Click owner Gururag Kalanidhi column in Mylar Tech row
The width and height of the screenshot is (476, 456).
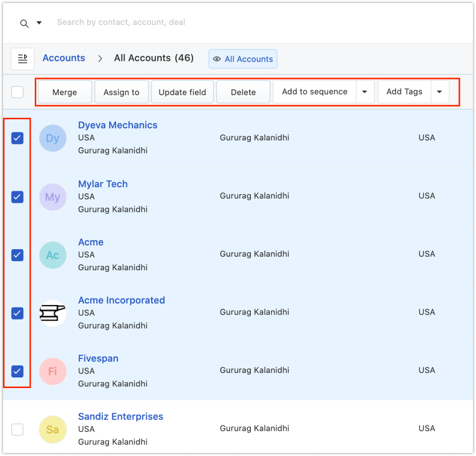(254, 196)
